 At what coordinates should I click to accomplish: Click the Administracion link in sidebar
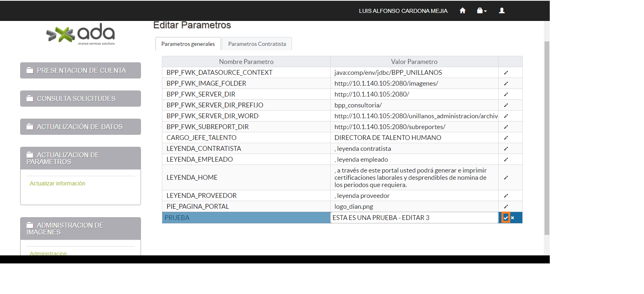point(48,253)
